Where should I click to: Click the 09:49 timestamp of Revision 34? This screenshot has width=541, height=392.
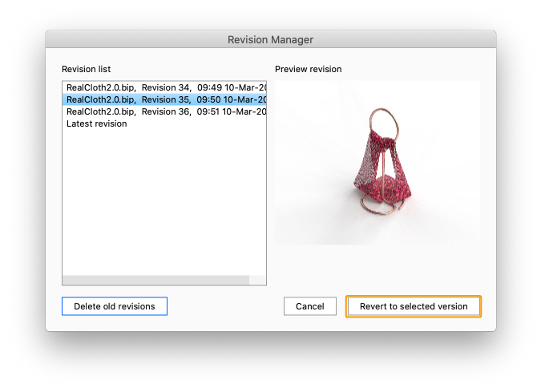209,88
